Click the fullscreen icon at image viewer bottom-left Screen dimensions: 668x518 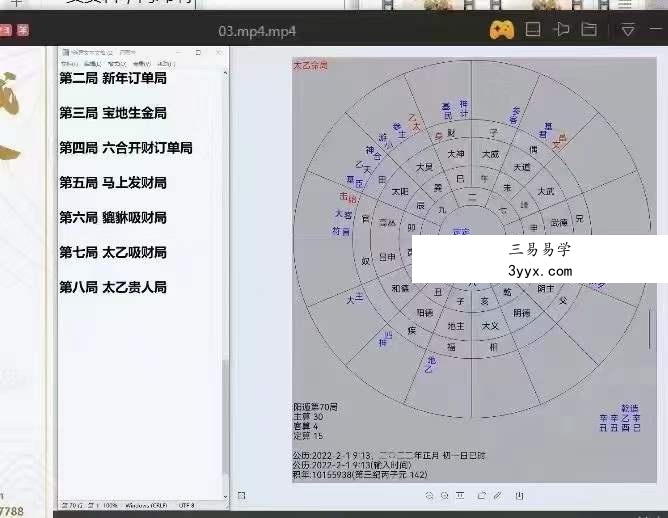(x=242, y=495)
